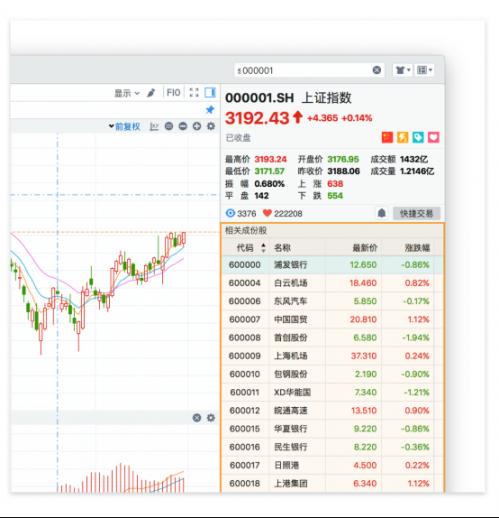Open the 前复权 adjustment dropdown
Image resolution: width=499 pixels, height=518 pixels.
(124, 127)
